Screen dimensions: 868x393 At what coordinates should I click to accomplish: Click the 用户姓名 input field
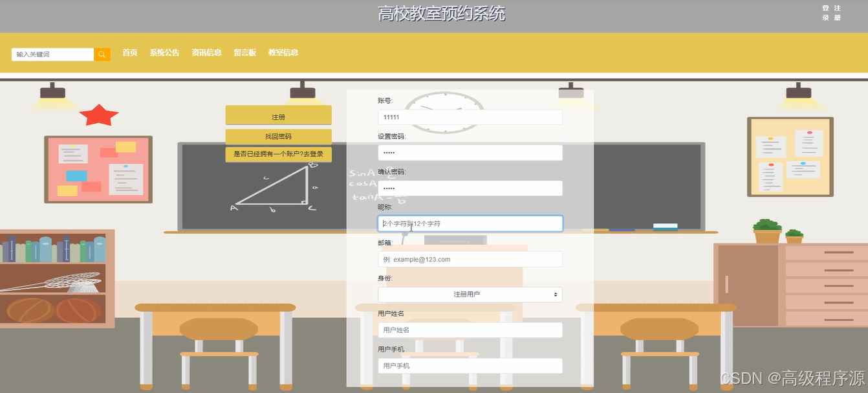470,330
